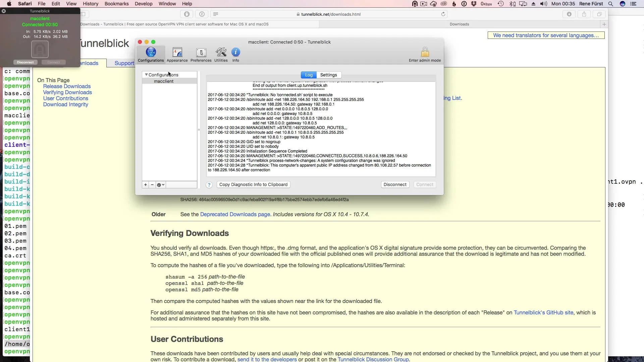Open the Info pane in Tunnelblick
Viewport: 644px width, 362px height.
(x=236, y=55)
